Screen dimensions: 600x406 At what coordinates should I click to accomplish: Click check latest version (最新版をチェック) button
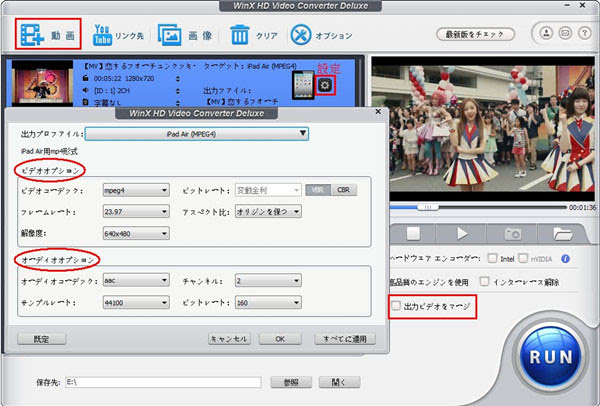[x=475, y=34]
